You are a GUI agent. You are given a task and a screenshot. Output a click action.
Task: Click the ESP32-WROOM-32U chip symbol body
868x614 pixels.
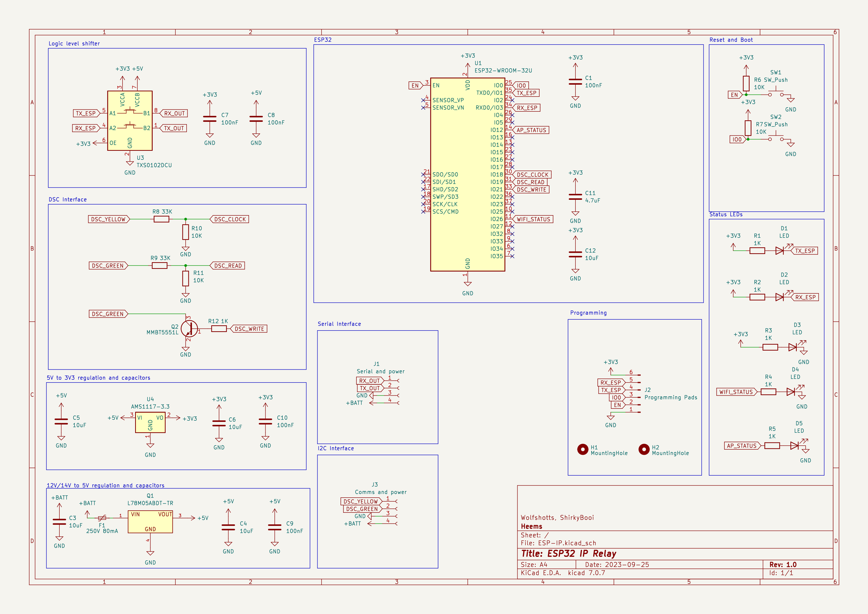[x=467, y=227]
